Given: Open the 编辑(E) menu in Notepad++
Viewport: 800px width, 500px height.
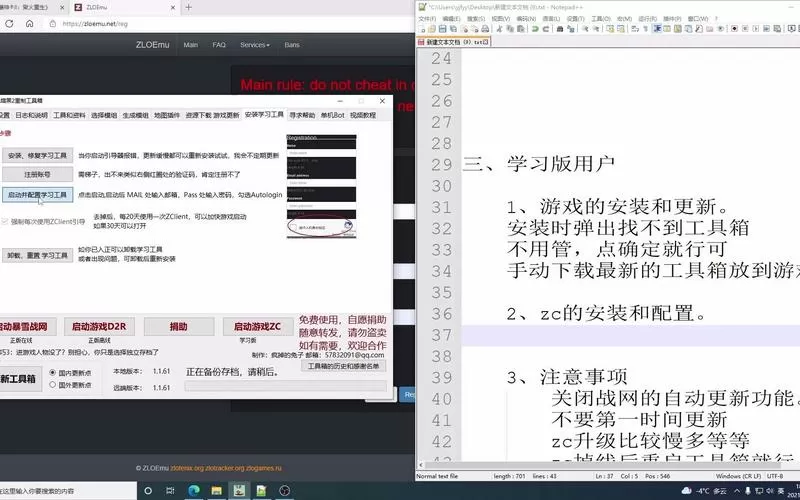Looking at the screenshot, I should click(451, 18).
